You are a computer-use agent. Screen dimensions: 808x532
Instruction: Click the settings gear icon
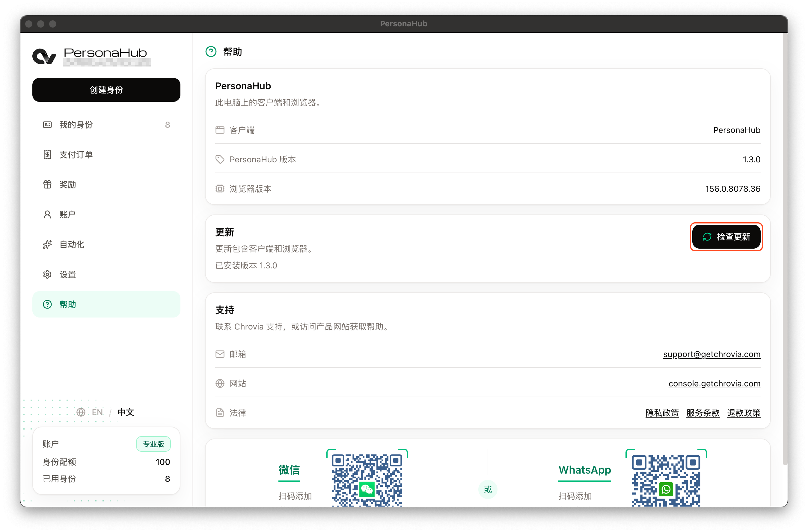(x=47, y=274)
